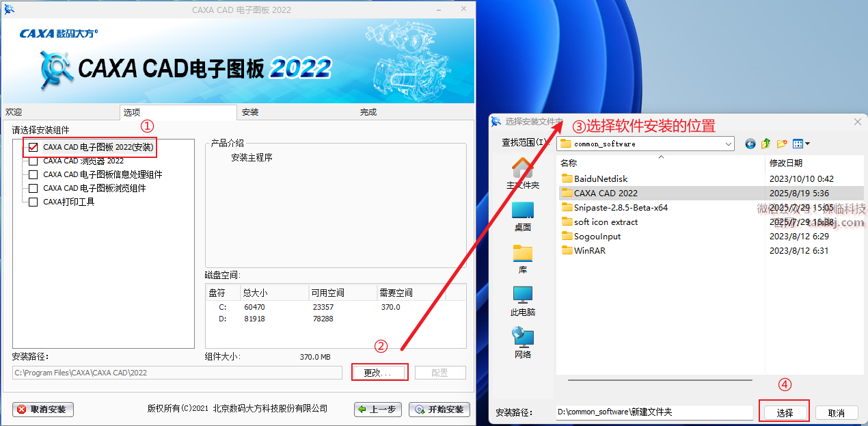The image size is (868, 426).
Task: Click the folder dialog's 安装路径 field
Action: tap(654, 412)
